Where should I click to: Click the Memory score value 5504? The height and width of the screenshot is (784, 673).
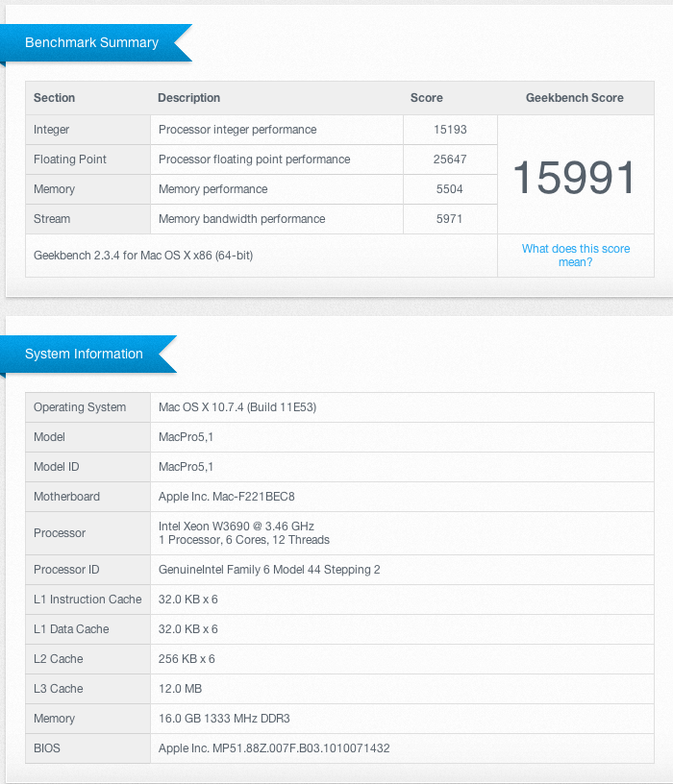(x=449, y=189)
